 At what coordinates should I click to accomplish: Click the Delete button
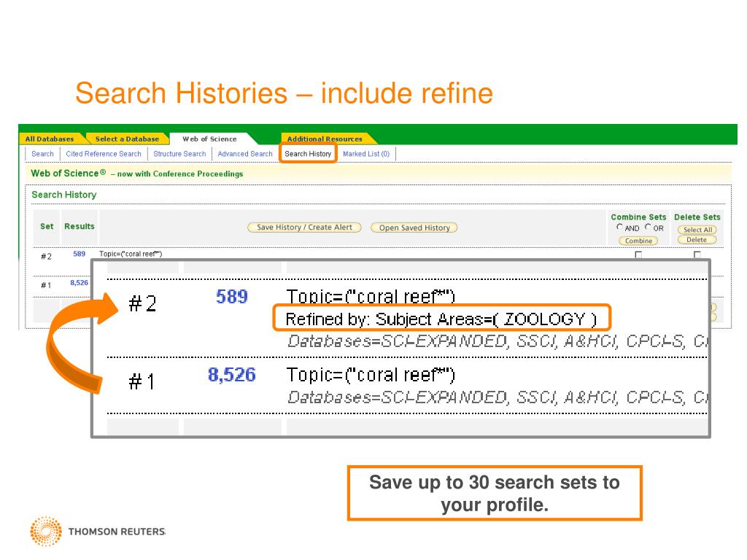[697, 239]
